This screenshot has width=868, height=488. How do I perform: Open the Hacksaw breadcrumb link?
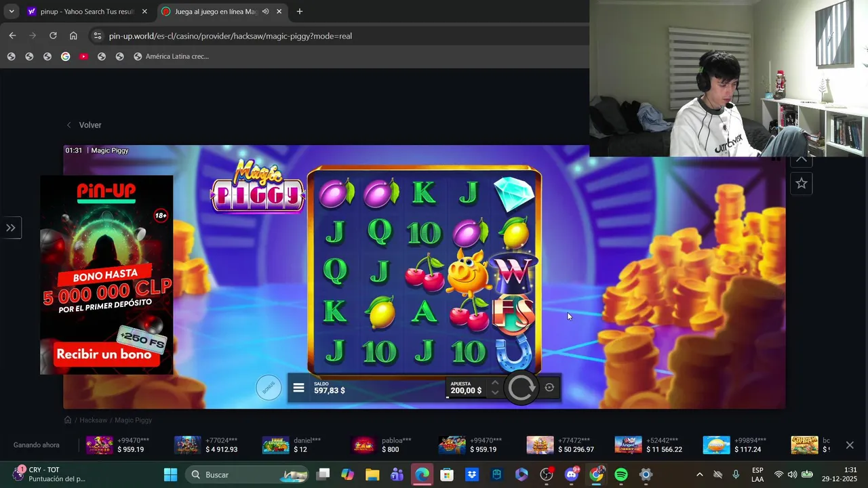pos(94,420)
